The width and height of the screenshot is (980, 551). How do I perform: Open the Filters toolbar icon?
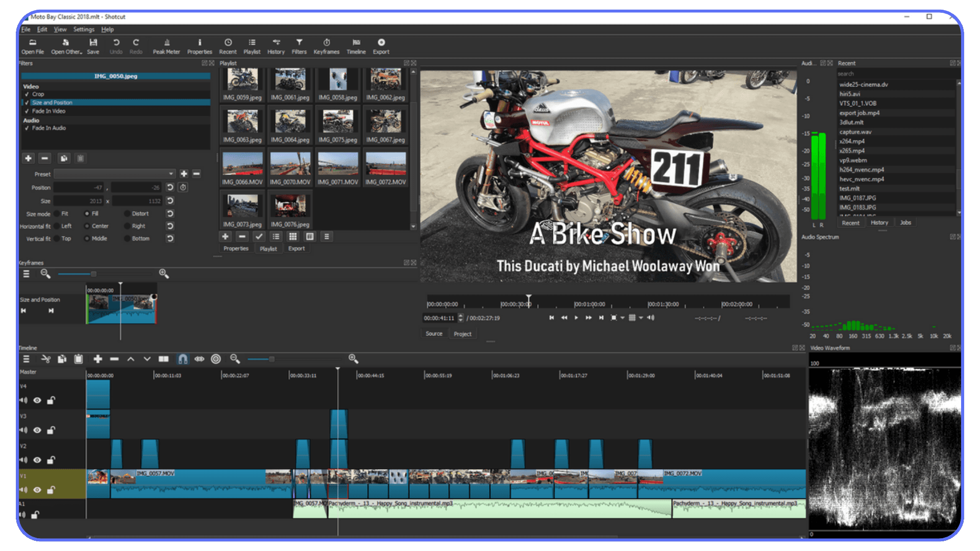299,46
